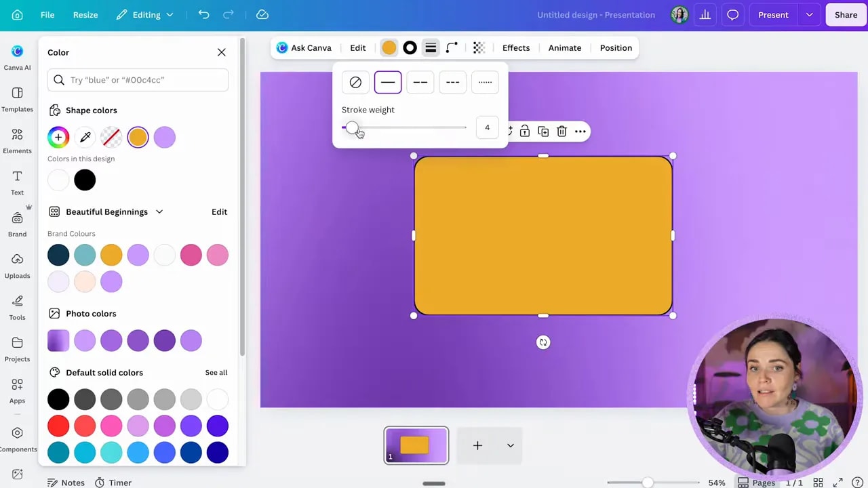The image size is (868, 488).
Task: Open Editing mode dropdown
Action: click(x=144, y=15)
